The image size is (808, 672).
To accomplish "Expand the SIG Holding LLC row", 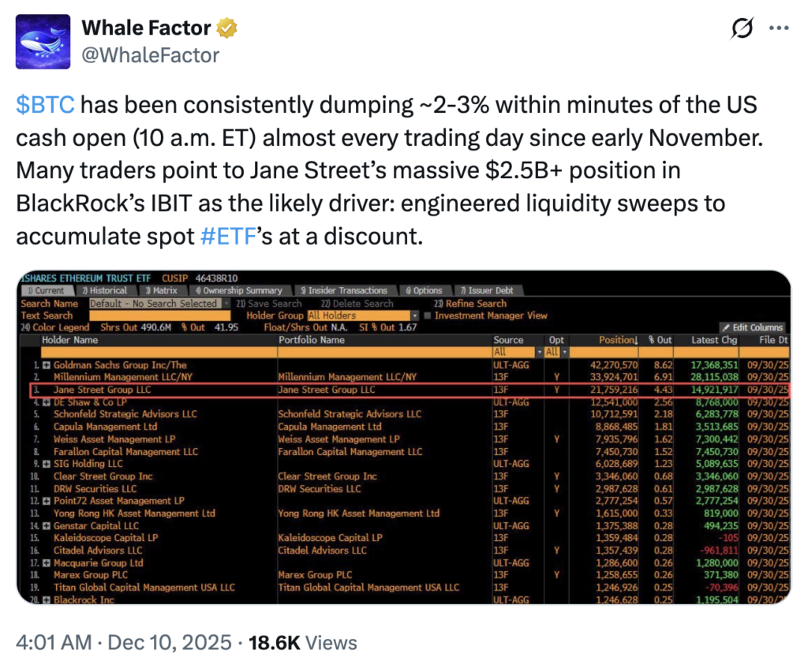I will (47, 465).
